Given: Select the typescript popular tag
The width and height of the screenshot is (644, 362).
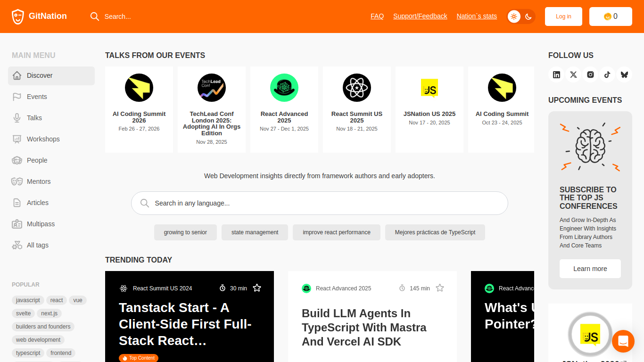Looking at the screenshot, I should pos(28,353).
